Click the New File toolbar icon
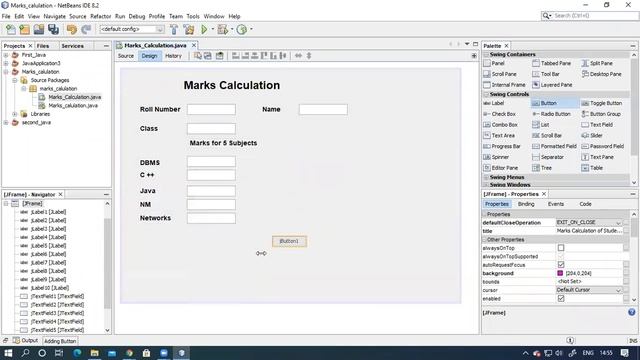Screen dimensions: 640x360 (x=11, y=29)
